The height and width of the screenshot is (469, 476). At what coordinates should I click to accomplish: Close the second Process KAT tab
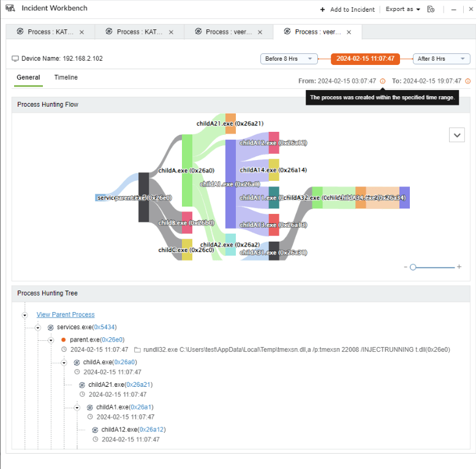(x=171, y=32)
